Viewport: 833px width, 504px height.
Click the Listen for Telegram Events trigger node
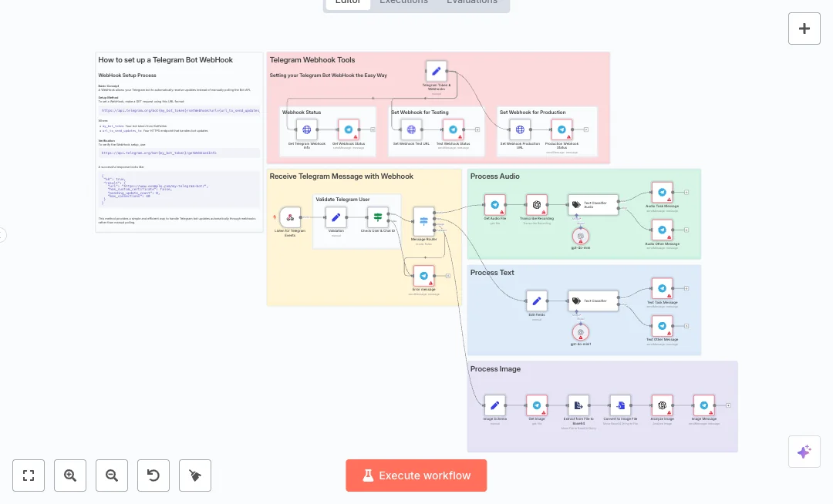coord(290,217)
